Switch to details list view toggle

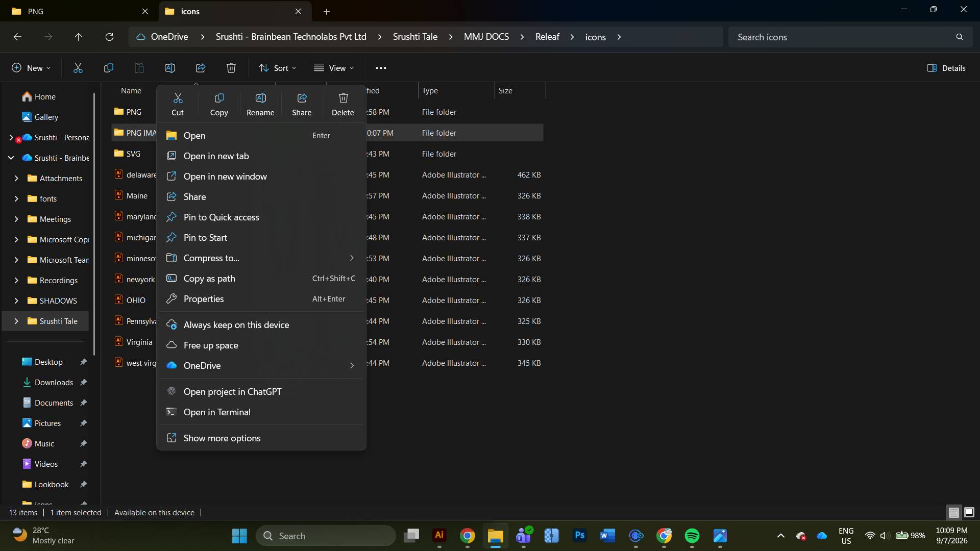(x=953, y=512)
